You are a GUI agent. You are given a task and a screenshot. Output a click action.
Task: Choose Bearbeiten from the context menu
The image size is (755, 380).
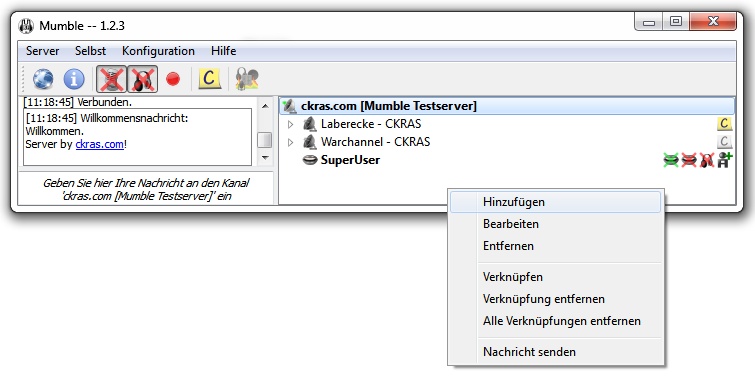(x=556, y=224)
